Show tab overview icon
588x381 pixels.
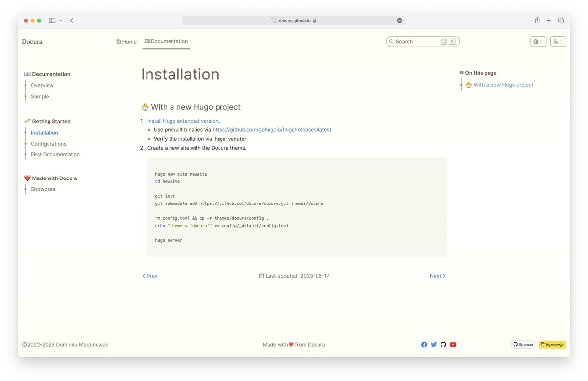(561, 20)
